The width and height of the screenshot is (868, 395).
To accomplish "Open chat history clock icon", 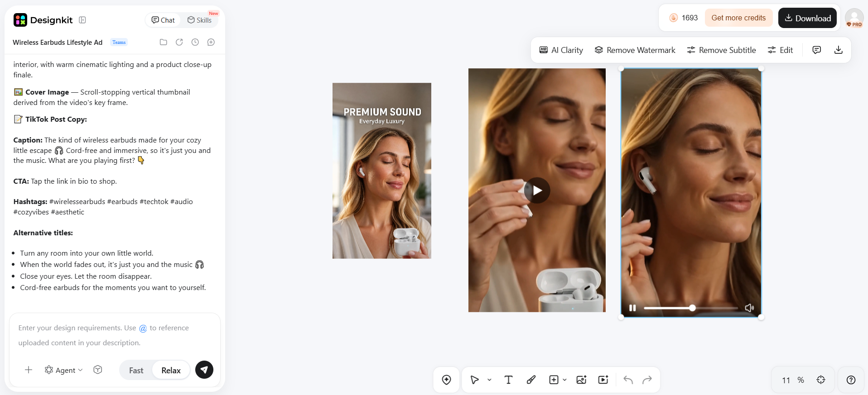I will click(x=195, y=42).
